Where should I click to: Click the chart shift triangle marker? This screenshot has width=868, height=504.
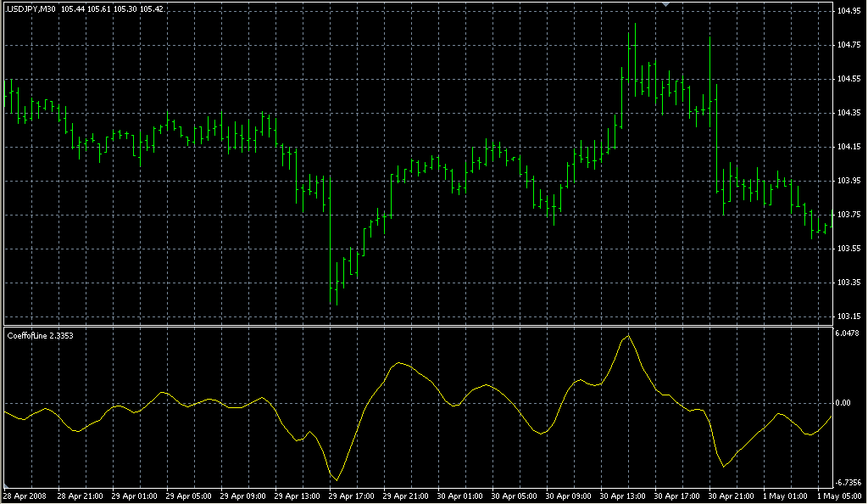tap(666, 5)
